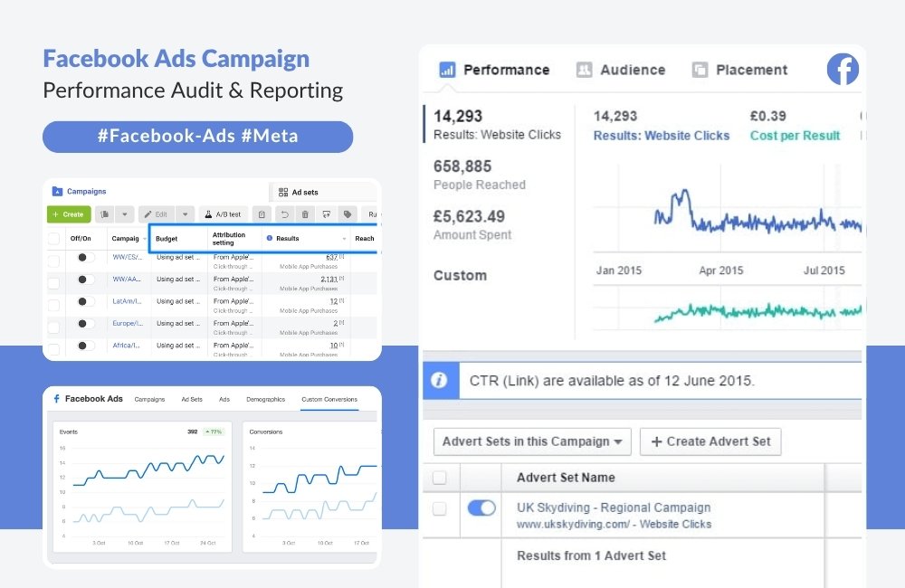Open the Europe campaign link

tap(128, 323)
